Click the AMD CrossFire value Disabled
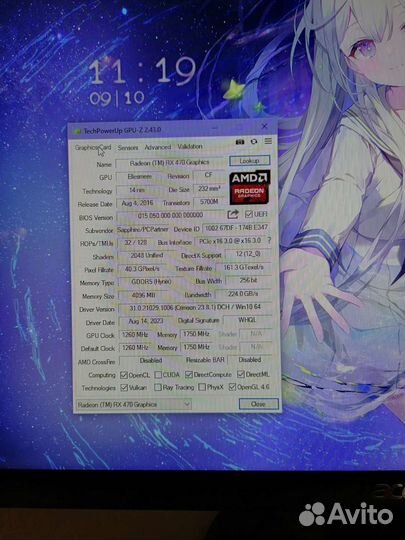 [150, 361]
